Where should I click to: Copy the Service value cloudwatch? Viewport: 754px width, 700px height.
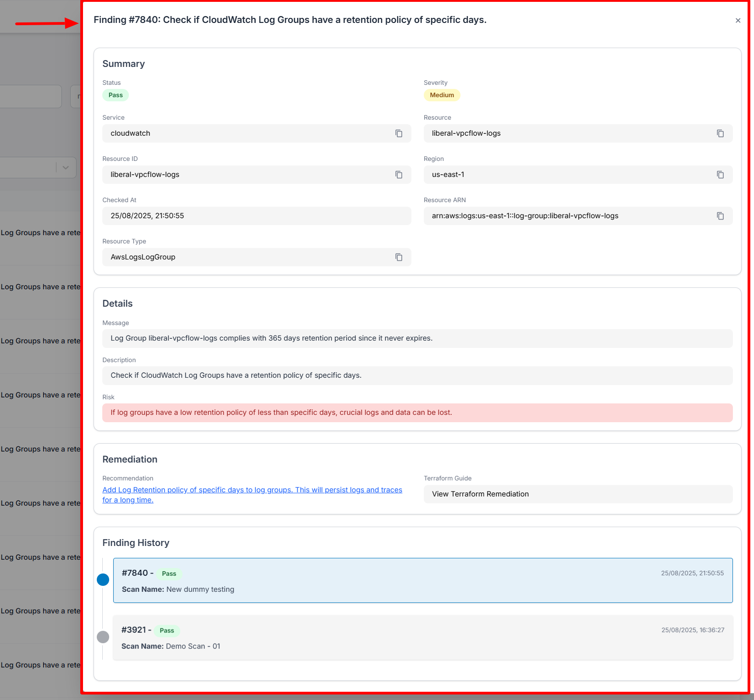399,133
